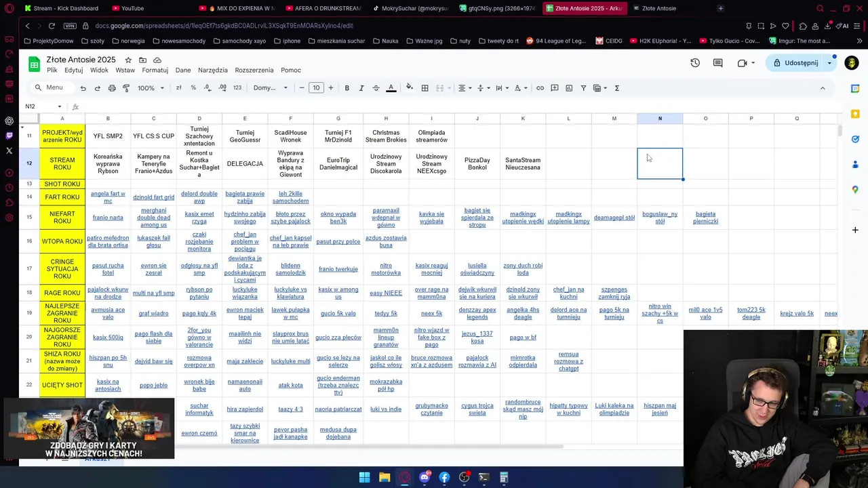Open File Explorer from the taskbar
Screen dimensions: 868x488
tap(384, 477)
